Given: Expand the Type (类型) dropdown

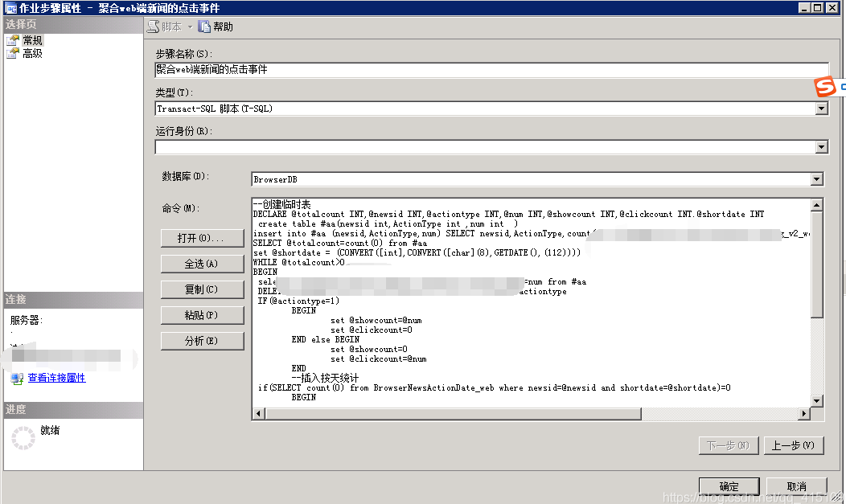Looking at the screenshot, I should (x=821, y=109).
